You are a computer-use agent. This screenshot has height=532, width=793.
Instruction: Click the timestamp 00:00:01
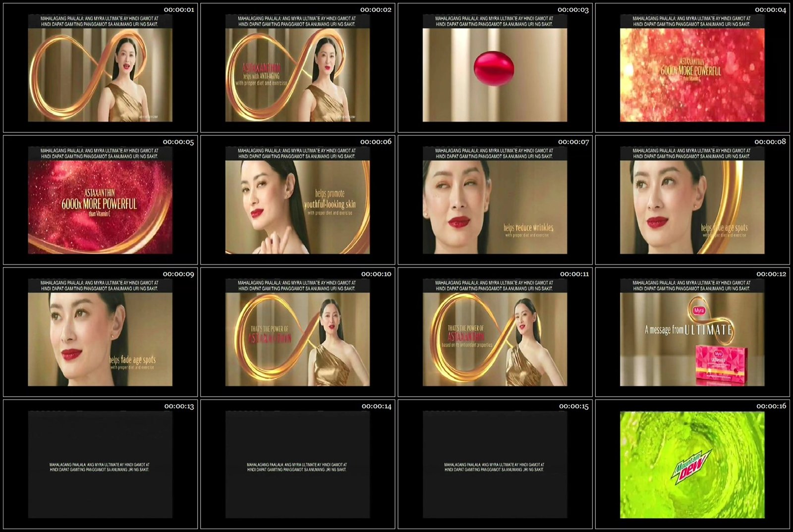(x=179, y=10)
